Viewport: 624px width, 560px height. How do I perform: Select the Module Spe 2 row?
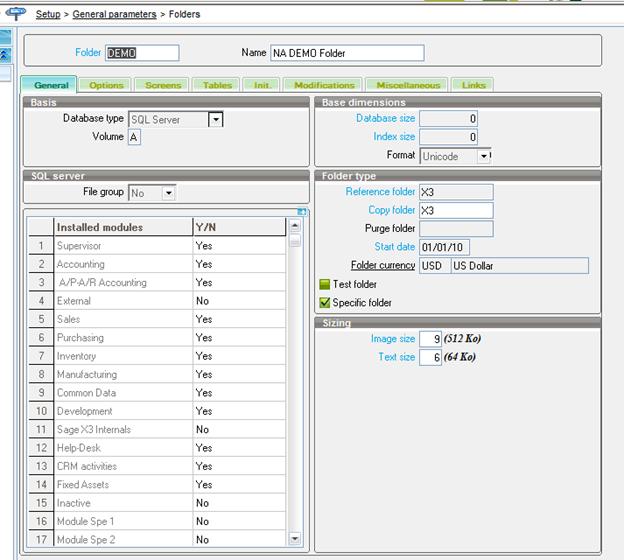coord(157,540)
